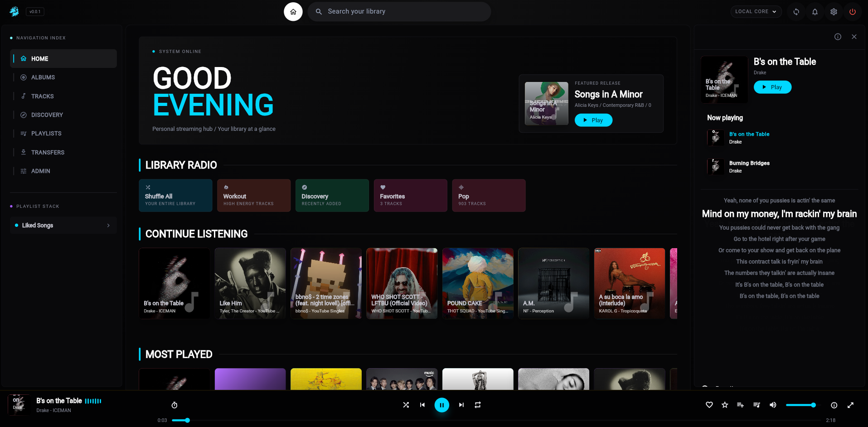Open the POUND CAKE card
The image size is (868, 427).
point(478,283)
